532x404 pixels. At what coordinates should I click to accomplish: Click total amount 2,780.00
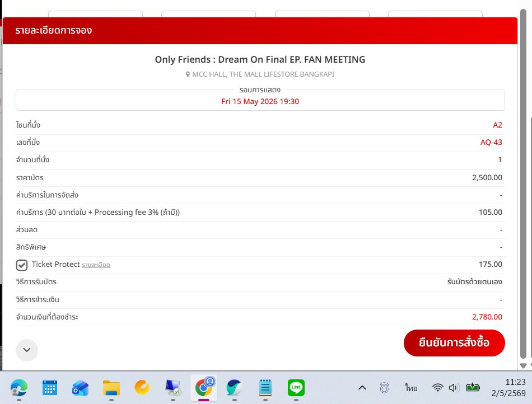(487, 317)
